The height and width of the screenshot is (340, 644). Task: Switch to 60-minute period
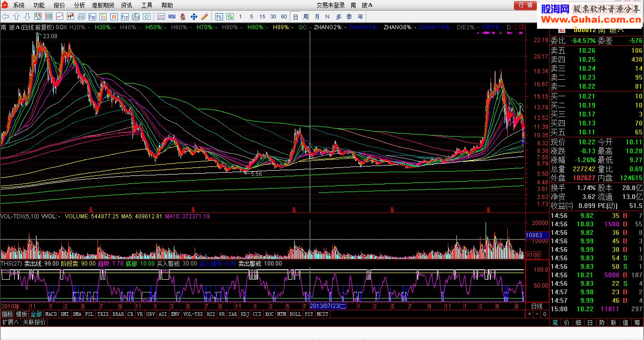click(x=284, y=17)
